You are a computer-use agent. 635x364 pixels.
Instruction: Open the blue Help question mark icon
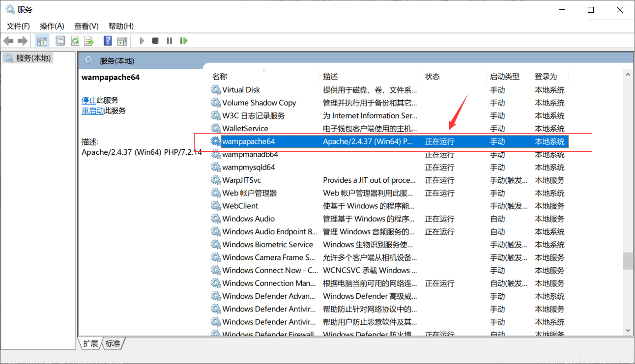tap(108, 41)
